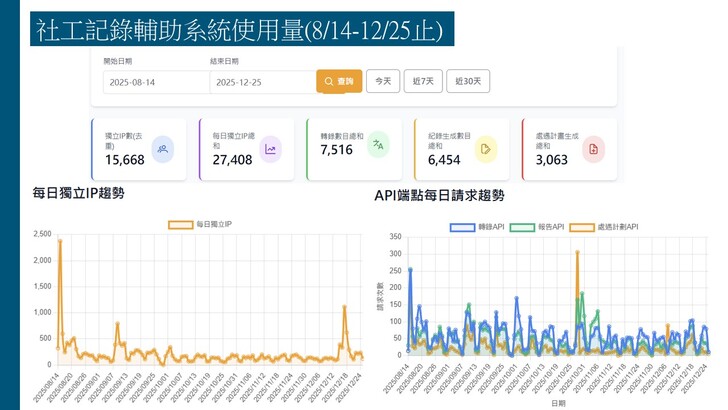Click the translate icon on 轉錄數目總和 card
This screenshot has width=728, height=410.
tap(378, 145)
